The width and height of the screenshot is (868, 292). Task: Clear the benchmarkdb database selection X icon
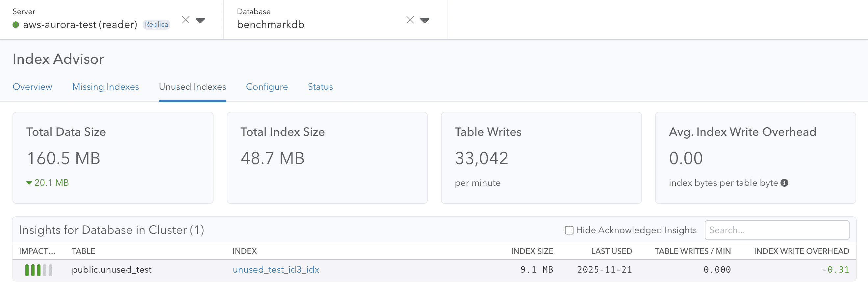[x=410, y=20]
